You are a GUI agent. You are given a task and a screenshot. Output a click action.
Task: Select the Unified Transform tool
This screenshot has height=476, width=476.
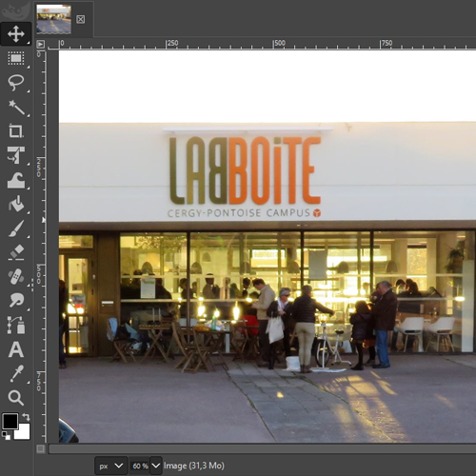[x=16, y=155]
